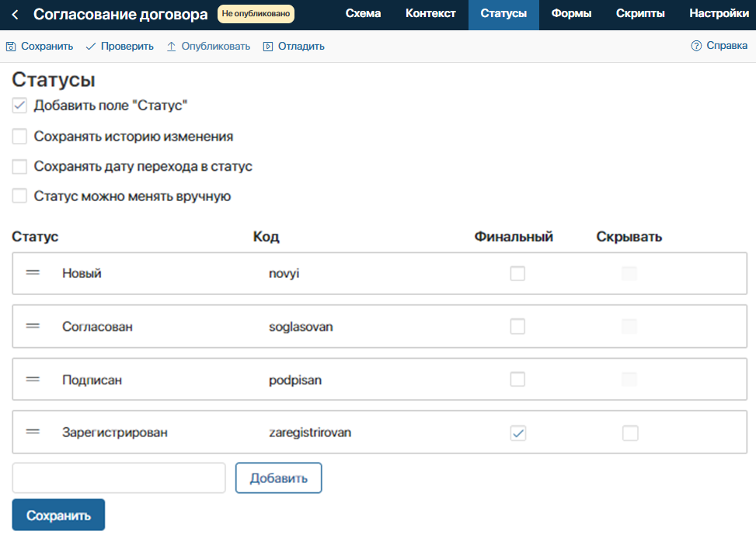Mark Согласован status as Финальный

point(517,326)
